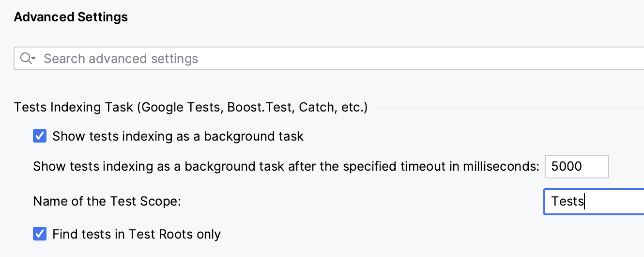The height and width of the screenshot is (257, 644).
Task: Focus the Search advanced settings field
Action: point(291,59)
